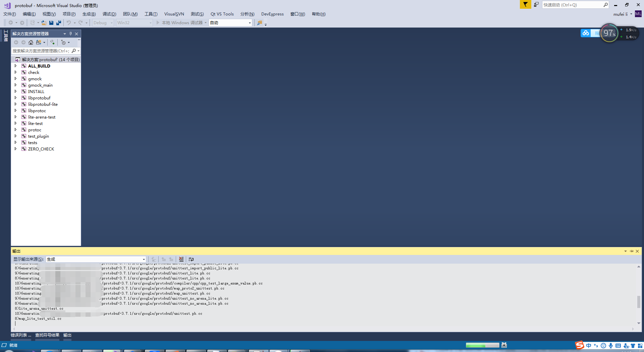Open the DevExpress menu
The image size is (644, 352).
coord(272,14)
